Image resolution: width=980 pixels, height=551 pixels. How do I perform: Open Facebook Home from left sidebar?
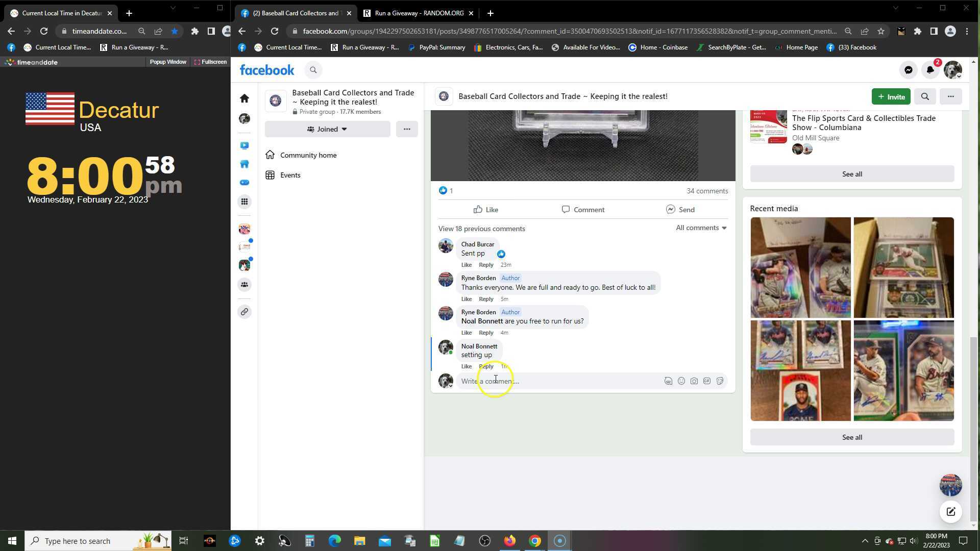tap(244, 98)
